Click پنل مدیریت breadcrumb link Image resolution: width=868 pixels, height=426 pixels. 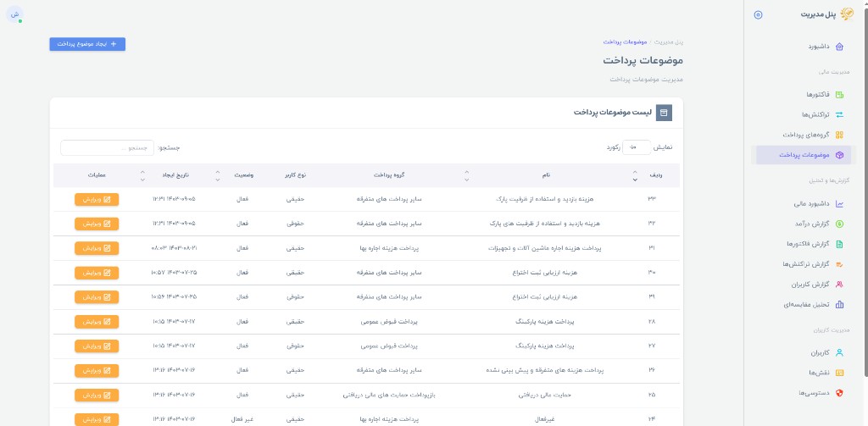669,42
